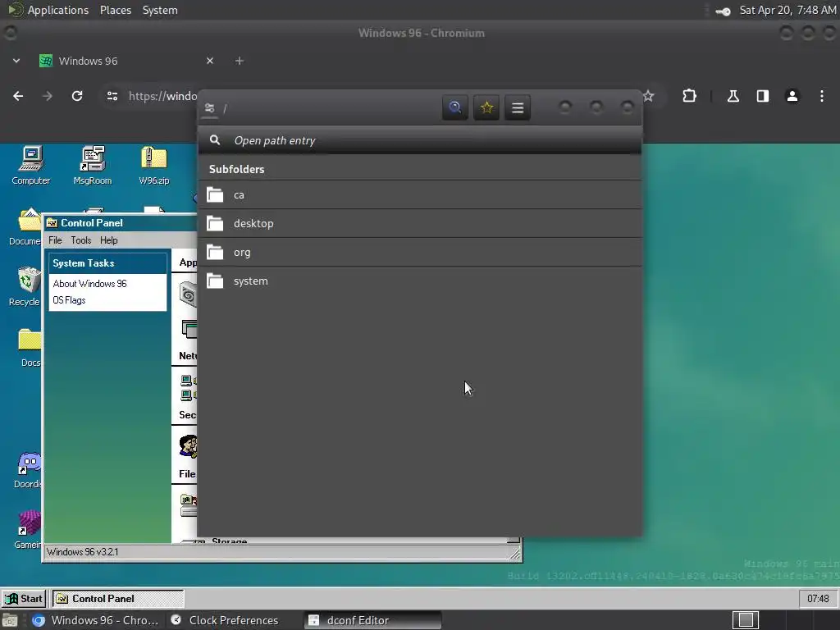Screen dimensions: 840x630
Task: Switch to Windows 96 - Chromium taskbar item
Action: point(95,620)
